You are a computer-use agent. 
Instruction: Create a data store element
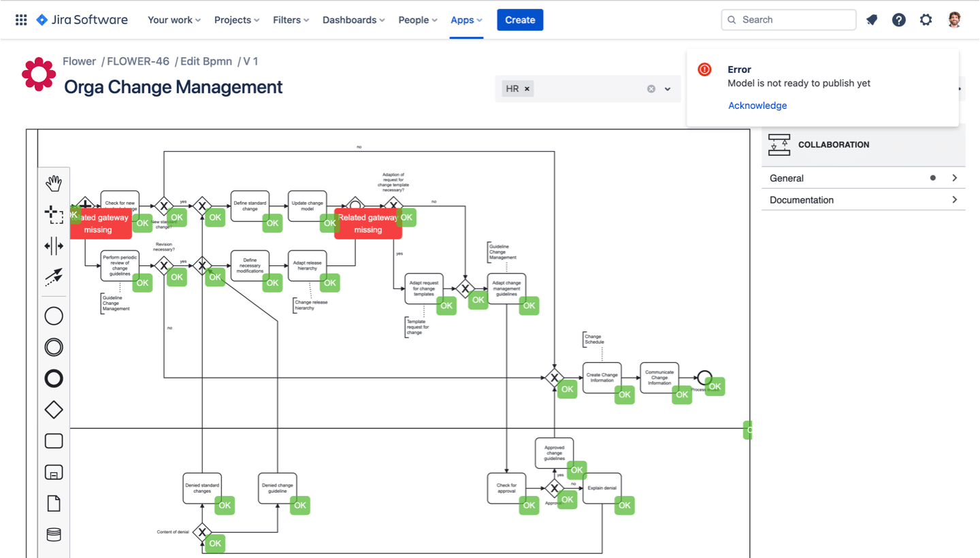[53, 534]
